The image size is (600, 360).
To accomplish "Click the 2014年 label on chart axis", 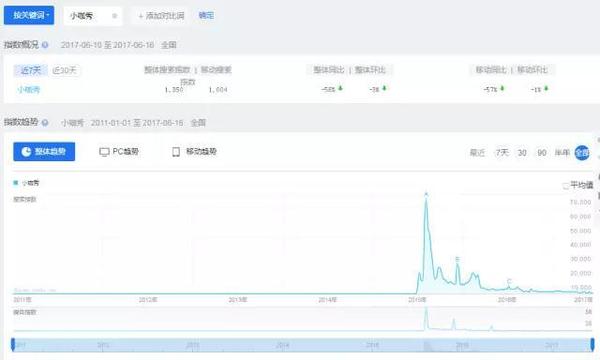I will pos(328,300).
